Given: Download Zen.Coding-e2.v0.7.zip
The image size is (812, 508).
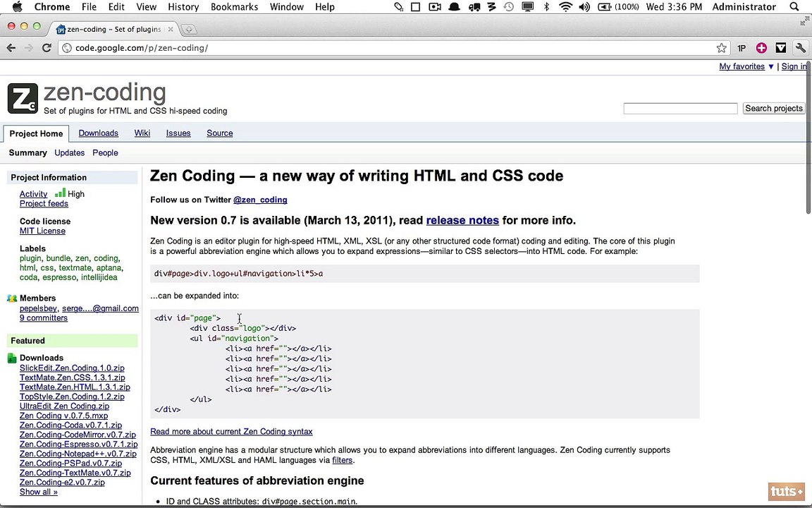Looking at the screenshot, I should click(62, 482).
